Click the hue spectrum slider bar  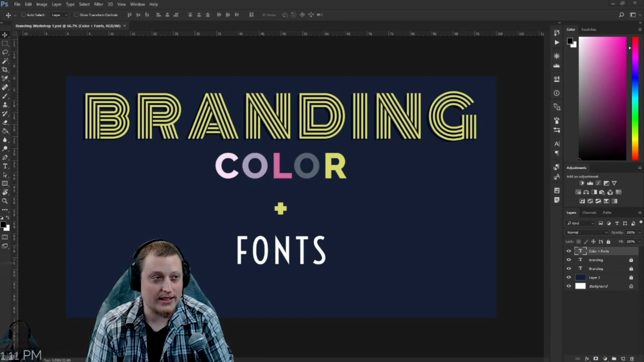(x=635, y=98)
